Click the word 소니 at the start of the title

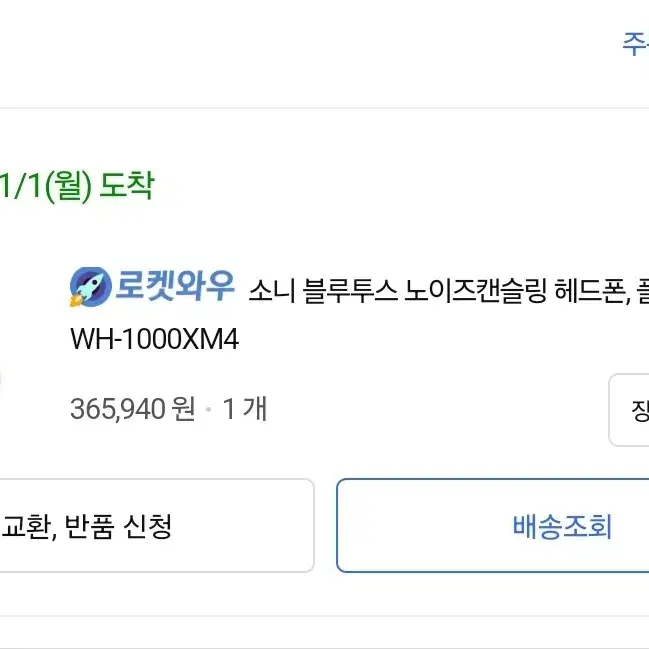(x=272, y=291)
